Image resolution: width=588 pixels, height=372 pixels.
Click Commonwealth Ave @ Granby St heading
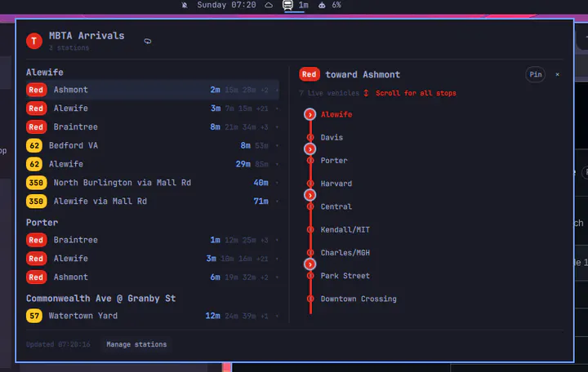tap(101, 299)
